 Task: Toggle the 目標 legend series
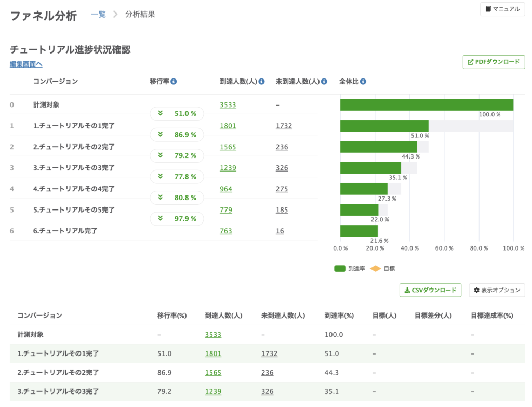[x=383, y=269]
